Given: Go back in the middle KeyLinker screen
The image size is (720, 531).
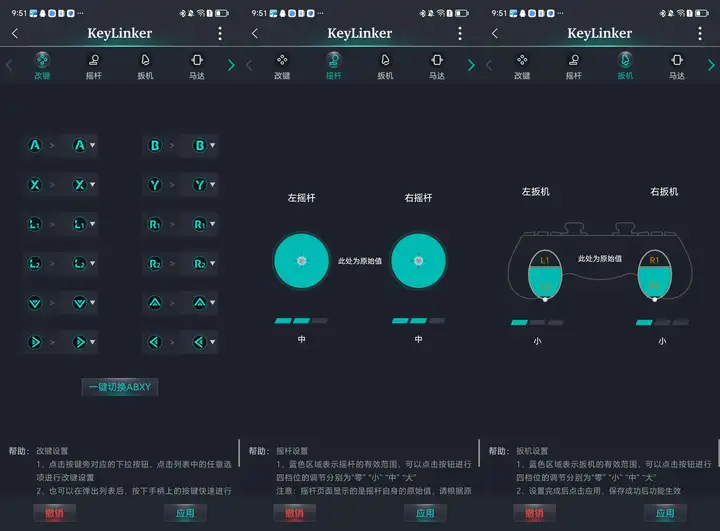Looking at the screenshot, I should [255, 34].
